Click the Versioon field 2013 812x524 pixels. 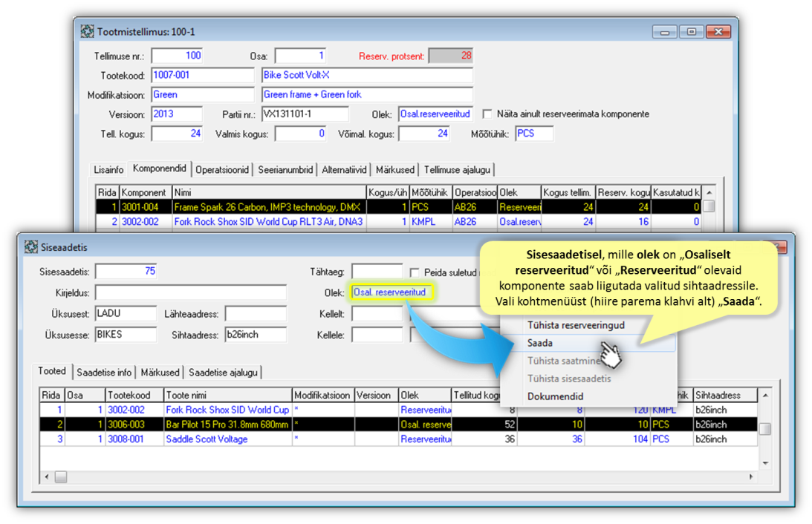(177, 114)
